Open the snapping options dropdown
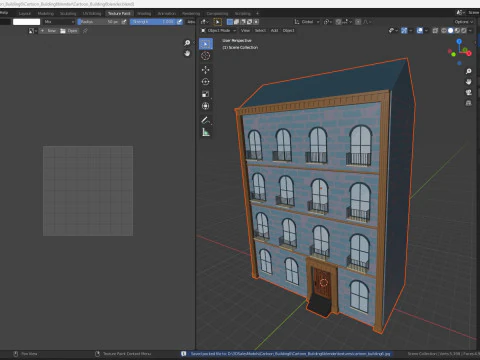Screen dimensions: 480x360 (348, 22)
